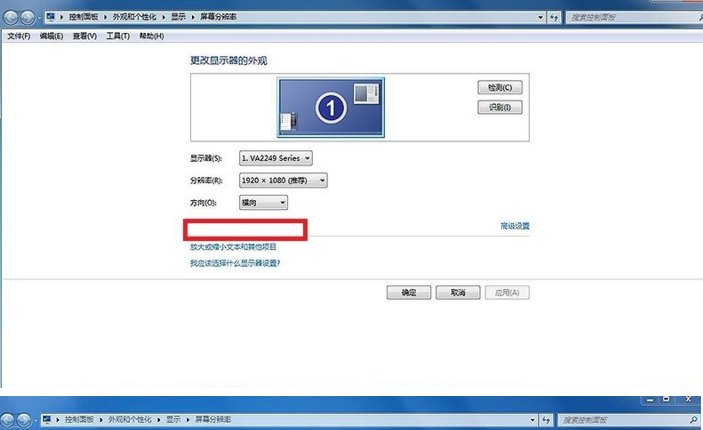The height and width of the screenshot is (430, 703).
Task: Click 我应该选择什么显示器设置 help link
Action: tap(235, 263)
